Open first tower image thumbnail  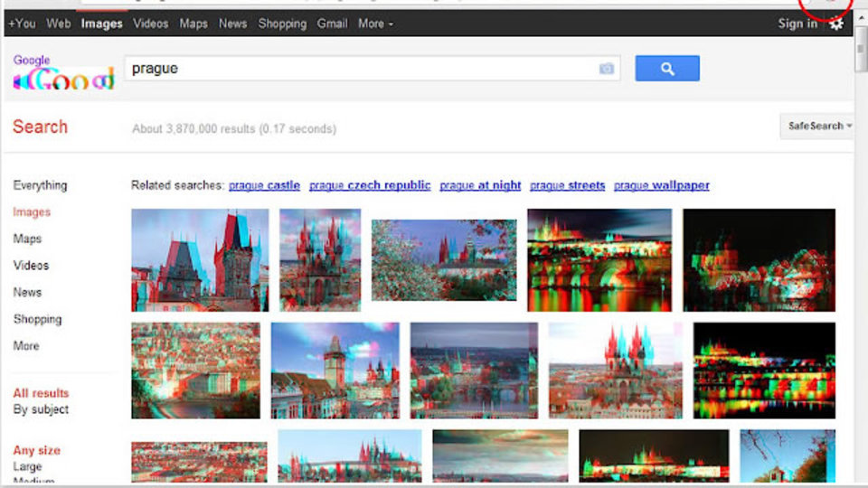[x=200, y=260]
